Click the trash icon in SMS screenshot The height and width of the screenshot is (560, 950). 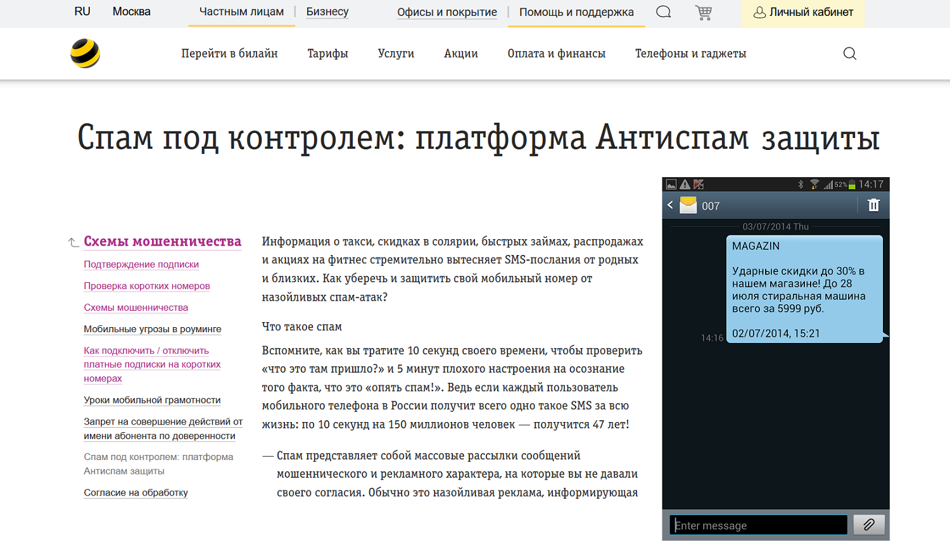click(873, 205)
